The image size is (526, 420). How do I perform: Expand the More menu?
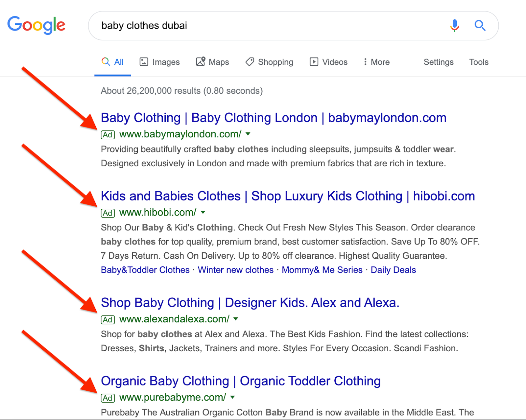[x=376, y=62]
